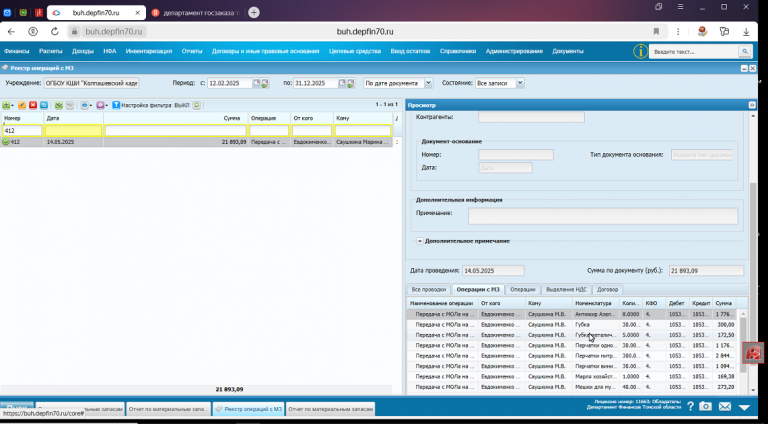Click the Номер filter field containing 412
768x424 pixels.
(22, 131)
